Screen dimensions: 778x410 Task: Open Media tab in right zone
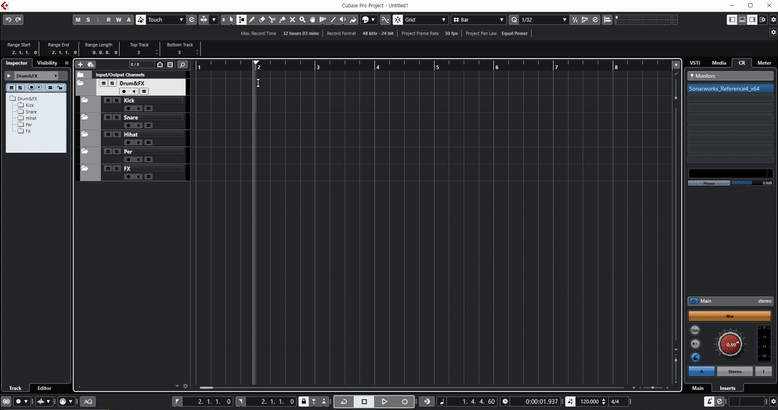click(719, 63)
